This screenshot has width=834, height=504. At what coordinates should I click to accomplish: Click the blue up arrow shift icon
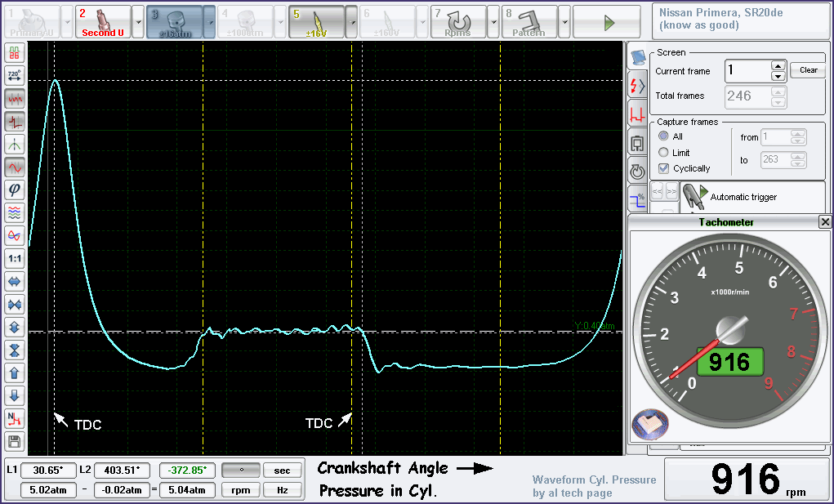15,372
